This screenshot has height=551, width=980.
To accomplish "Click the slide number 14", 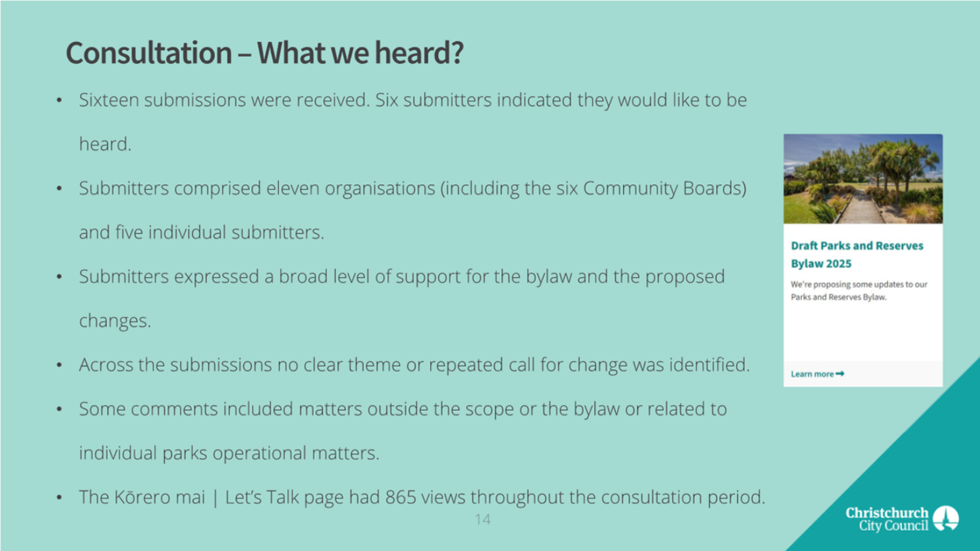I will click(x=483, y=519).
